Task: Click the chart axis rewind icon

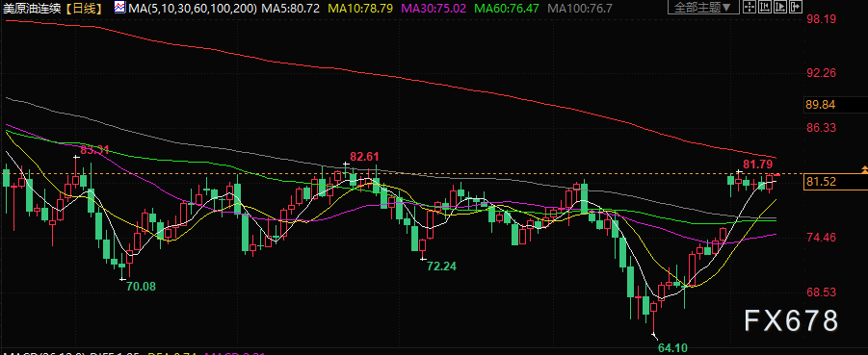Action: click(x=765, y=7)
